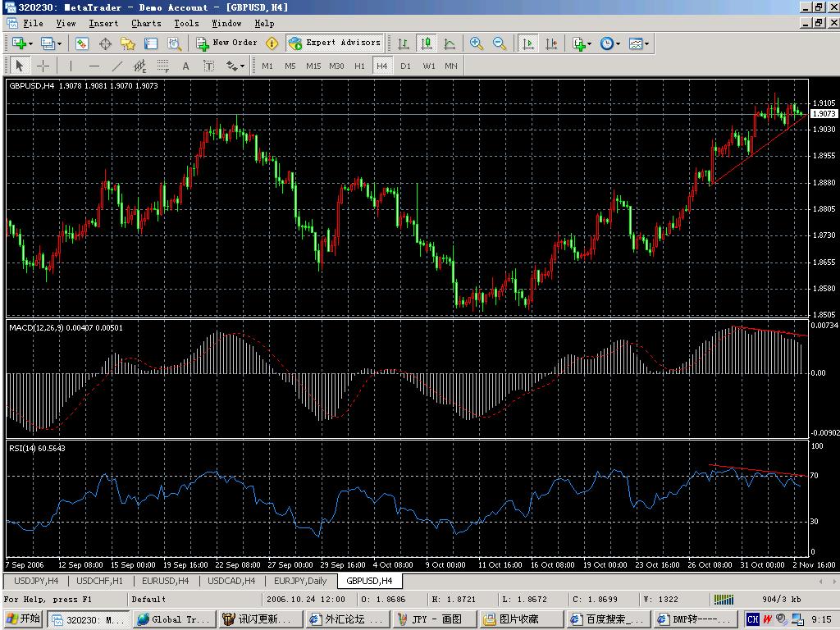This screenshot has width=840, height=630.
Task: Open the Market Watch window icon
Action: pyautogui.click(x=82, y=43)
